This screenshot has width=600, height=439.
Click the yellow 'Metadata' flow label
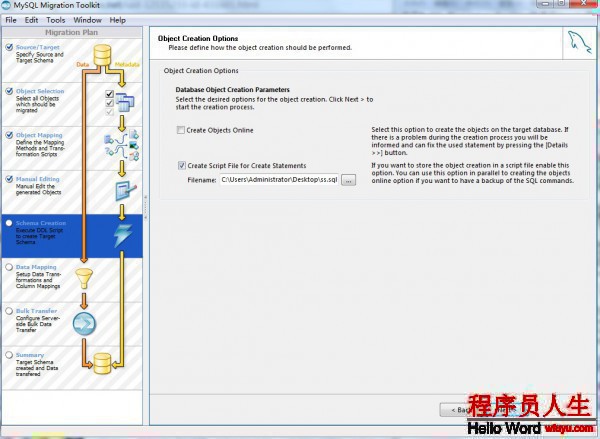click(127, 65)
